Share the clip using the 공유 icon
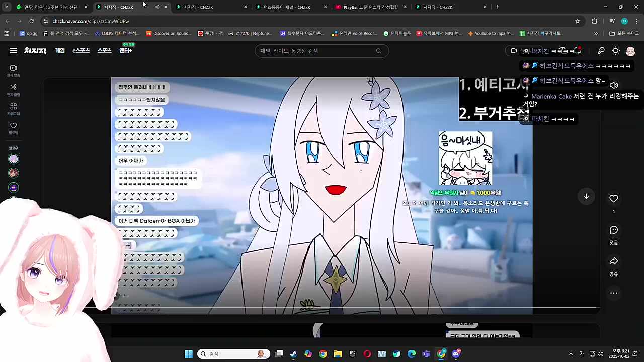This screenshot has height=362, width=644. point(613,261)
